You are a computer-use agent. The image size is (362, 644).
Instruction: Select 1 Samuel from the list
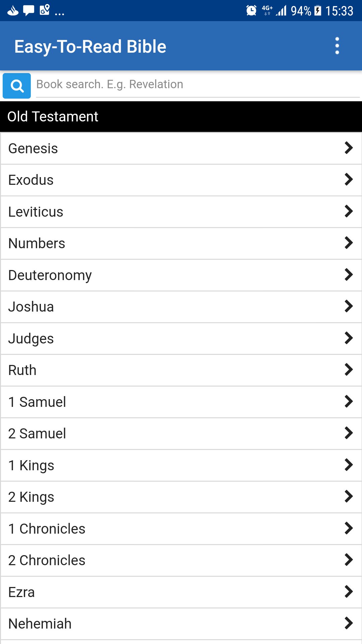tap(181, 402)
